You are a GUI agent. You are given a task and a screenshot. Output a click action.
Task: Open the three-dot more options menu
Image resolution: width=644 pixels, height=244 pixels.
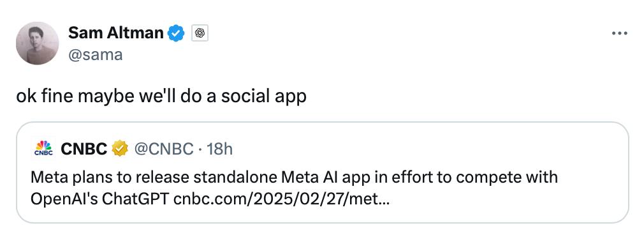tap(619, 33)
